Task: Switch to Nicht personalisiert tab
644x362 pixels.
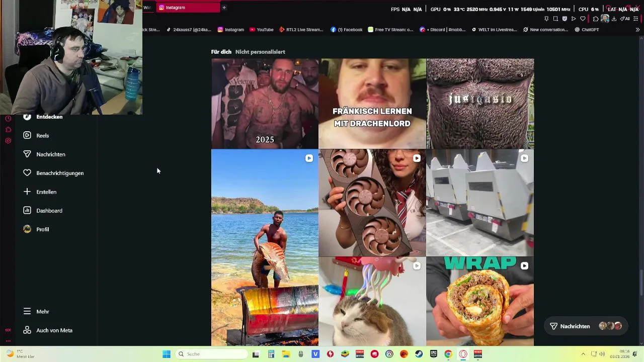Action: point(260,52)
